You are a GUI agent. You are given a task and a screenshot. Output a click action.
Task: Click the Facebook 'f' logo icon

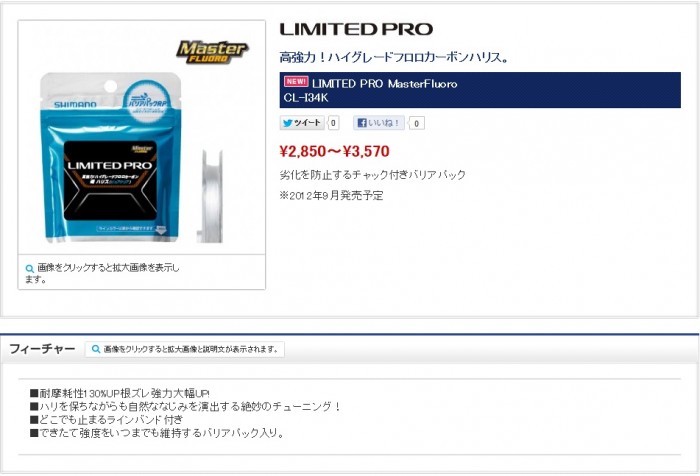(362, 123)
